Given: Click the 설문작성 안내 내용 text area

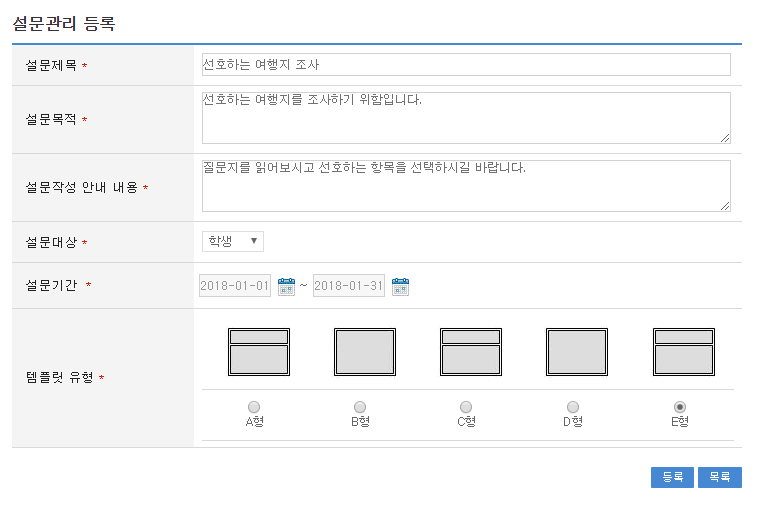Looking at the screenshot, I should click(x=466, y=186).
